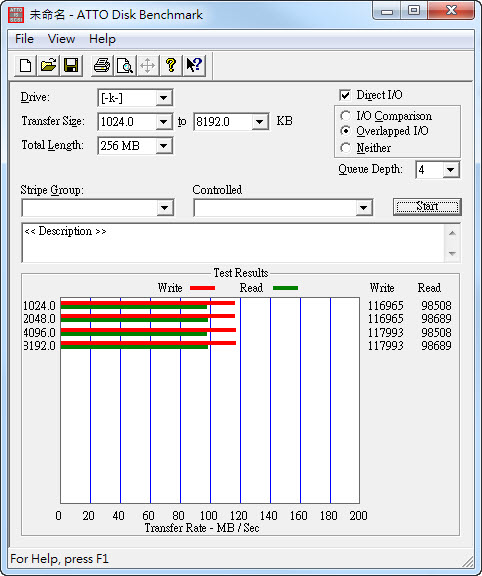Select the Neither radio button
The width and height of the screenshot is (482, 576).
[345, 148]
